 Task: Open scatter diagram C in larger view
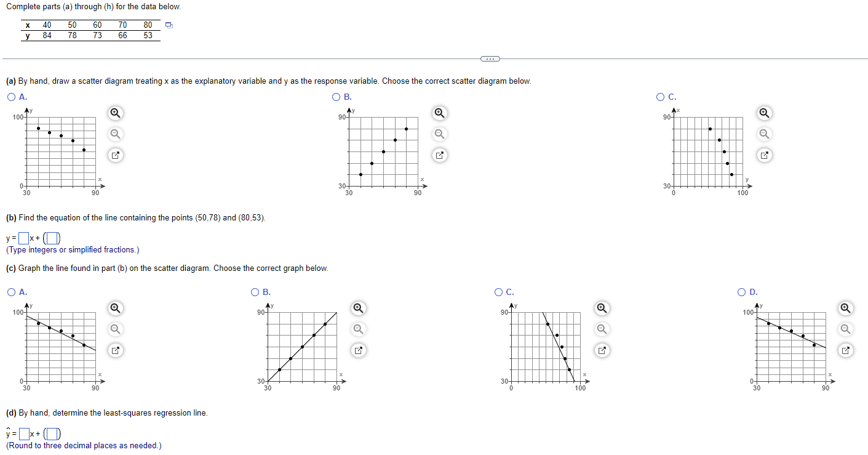[764, 155]
